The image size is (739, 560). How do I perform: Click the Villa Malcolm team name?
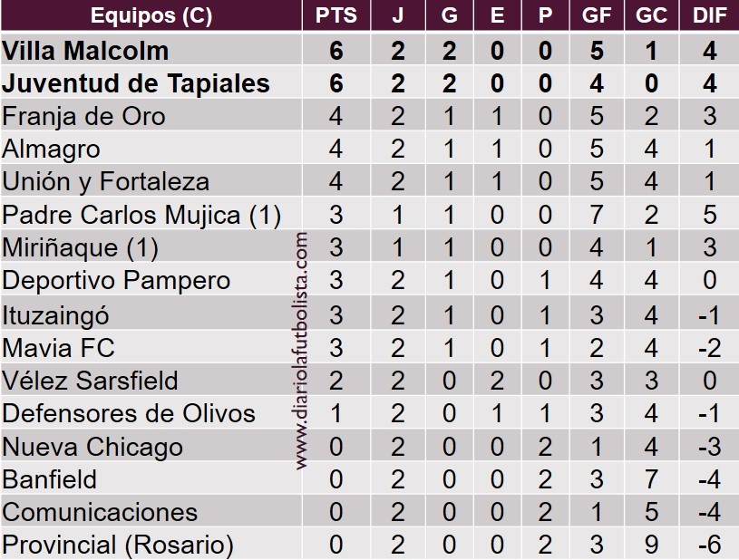[85, 51]
